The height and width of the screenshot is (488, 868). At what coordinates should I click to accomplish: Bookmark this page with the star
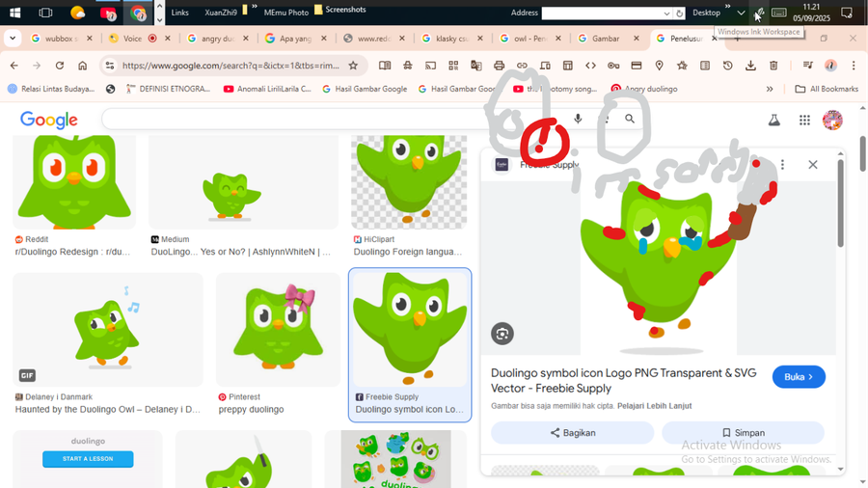click(353, 66)
